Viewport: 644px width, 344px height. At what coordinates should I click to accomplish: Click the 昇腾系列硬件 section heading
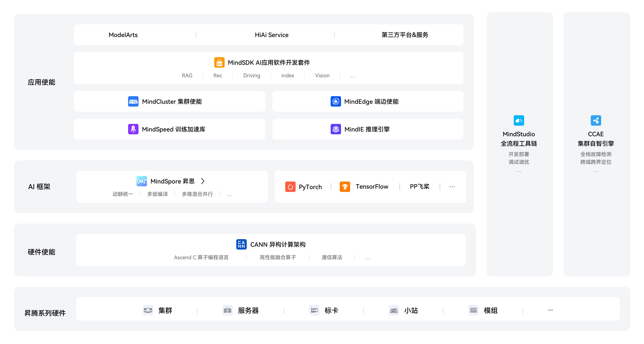[x=45, y=313]
